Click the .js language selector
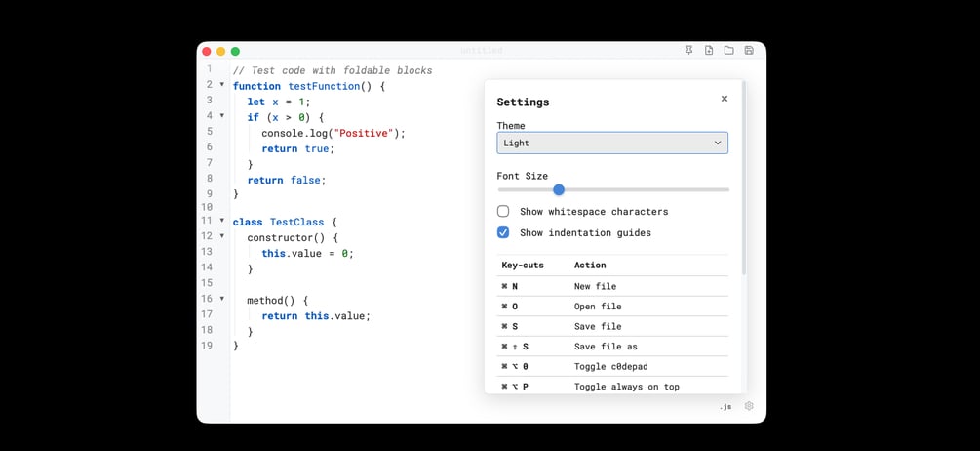This screenshot has width=980, height=451. 725,406
